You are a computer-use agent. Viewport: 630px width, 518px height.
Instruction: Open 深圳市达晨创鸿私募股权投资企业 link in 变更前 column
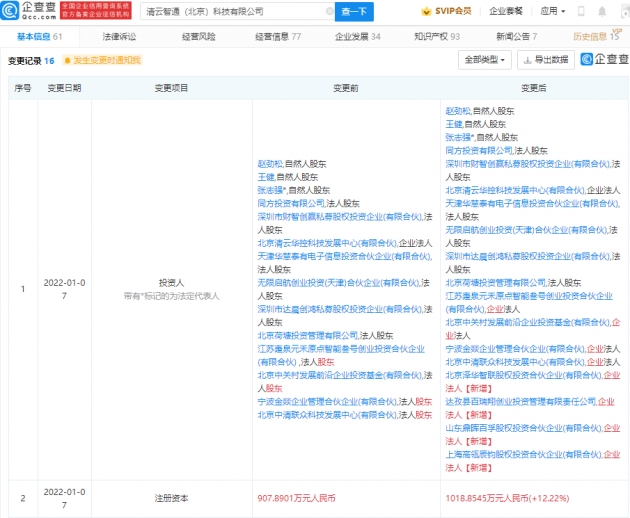click(x=340, y=309)
